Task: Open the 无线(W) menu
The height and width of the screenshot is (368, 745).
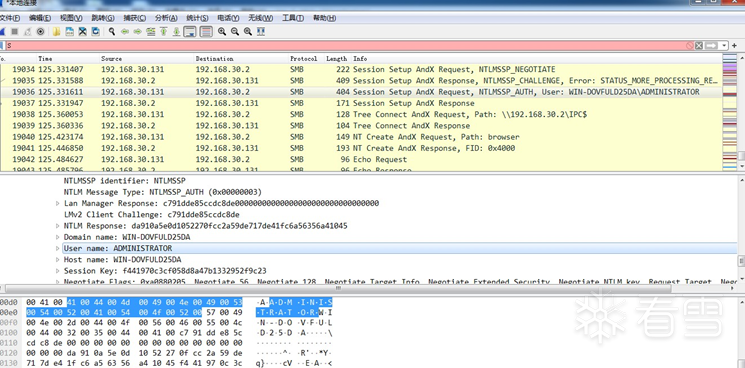Action: click(260, 18)
